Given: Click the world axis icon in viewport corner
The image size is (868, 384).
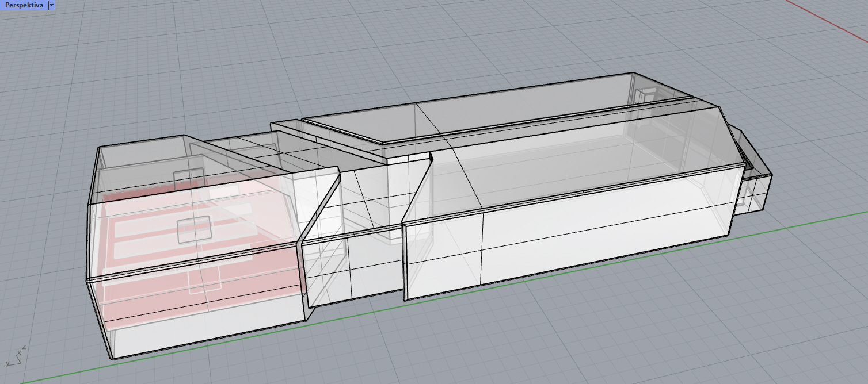Looking at the screenshot, I should point(15,356).
